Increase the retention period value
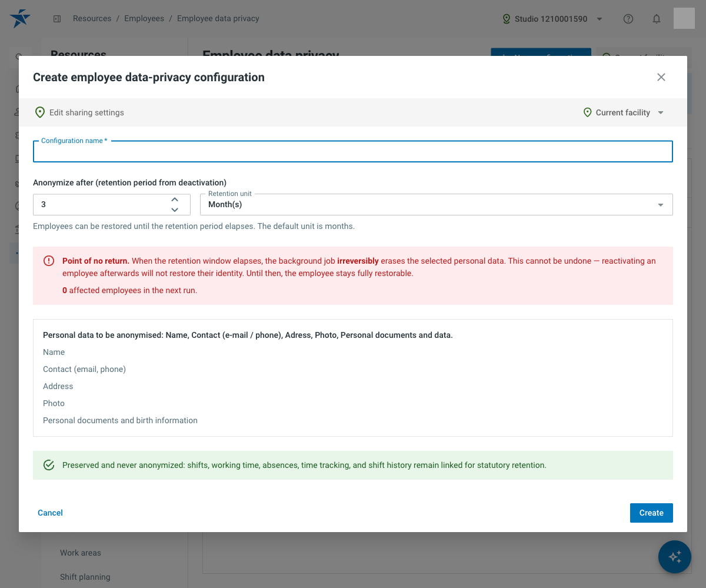706x588 pixels. point(175,200)
